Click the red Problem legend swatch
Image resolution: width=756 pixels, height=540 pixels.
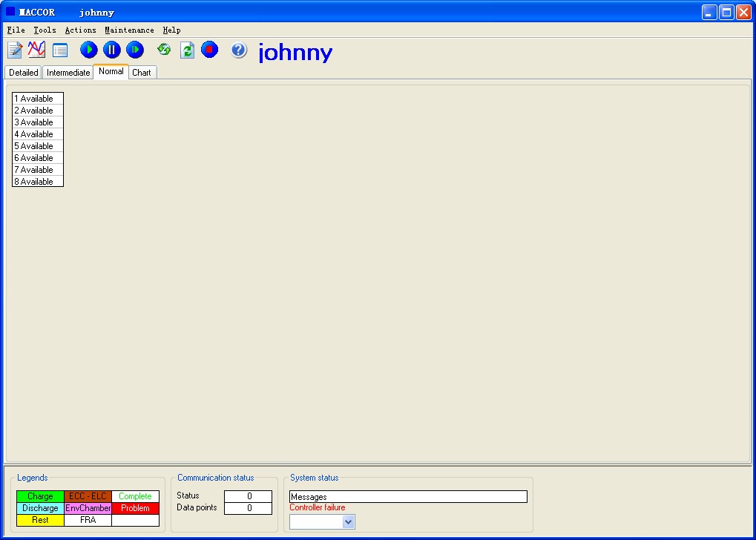135,509
